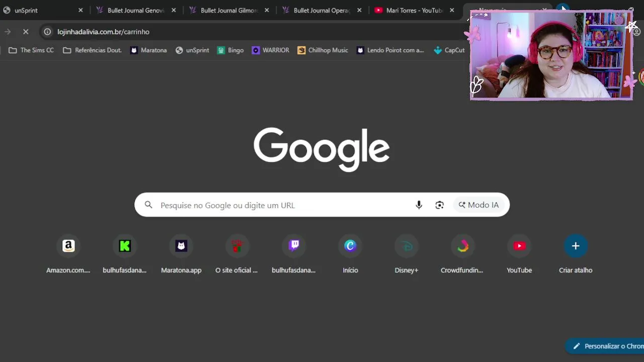Viewport: 644px width, 362px height.
Task: Open The Sims CC bookmark folder
Action: coord(31,50)
